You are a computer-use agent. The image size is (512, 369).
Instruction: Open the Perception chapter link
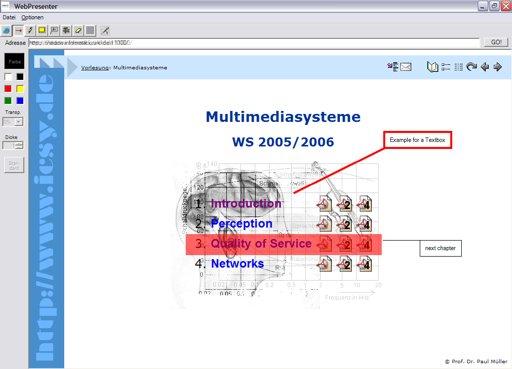(242, 224)
